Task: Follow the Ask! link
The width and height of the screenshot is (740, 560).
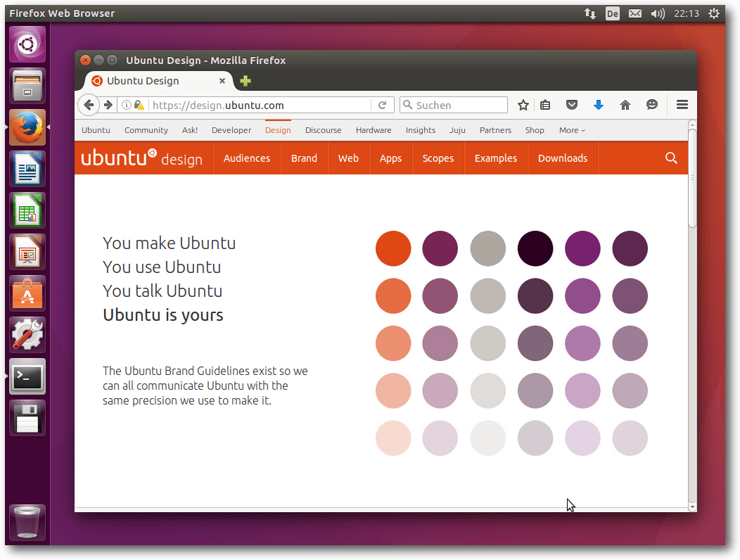Action: coord(190,130)
